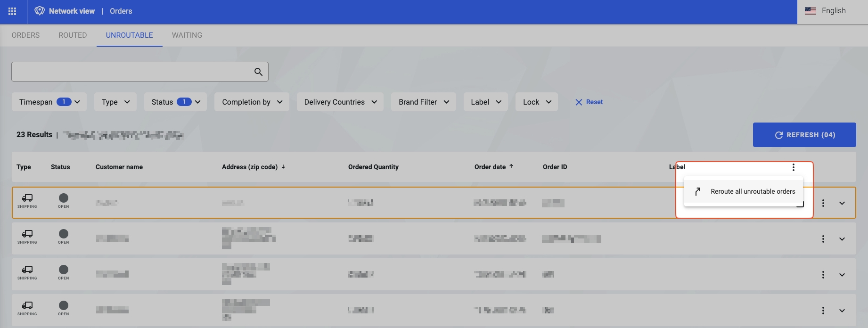The height and width of the screenshot is (328, 868).
Task: Click the search magnifier icon
Action: 258,72
